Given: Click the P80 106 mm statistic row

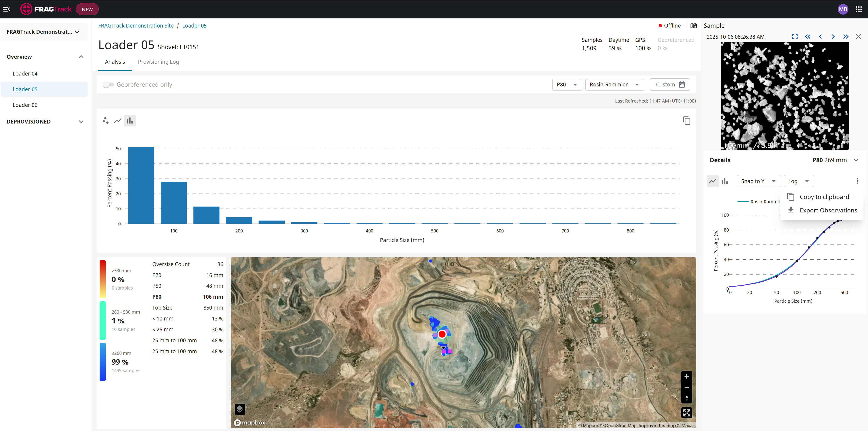Looking at the screenshot, I should tap(188, 297).
